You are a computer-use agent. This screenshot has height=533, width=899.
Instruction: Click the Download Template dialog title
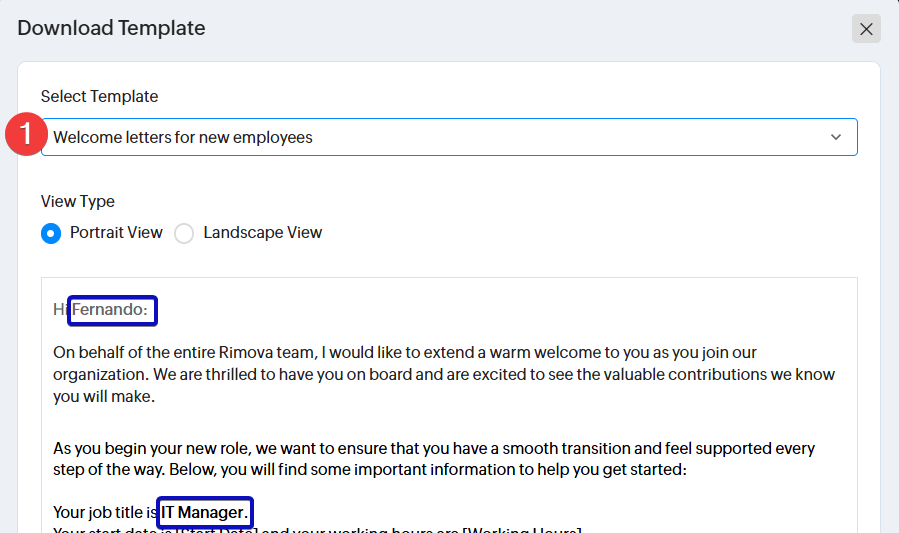point(111,28)
